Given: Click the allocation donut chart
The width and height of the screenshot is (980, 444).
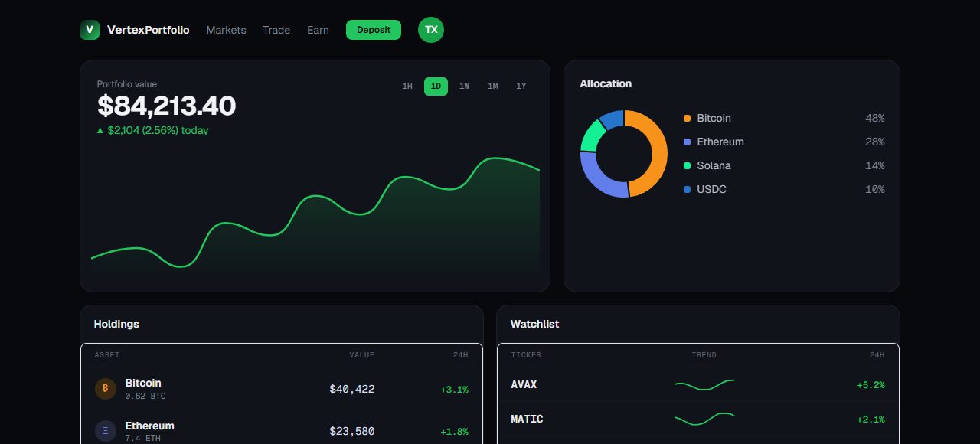Looking at the screenshot, I should [624, 154].
